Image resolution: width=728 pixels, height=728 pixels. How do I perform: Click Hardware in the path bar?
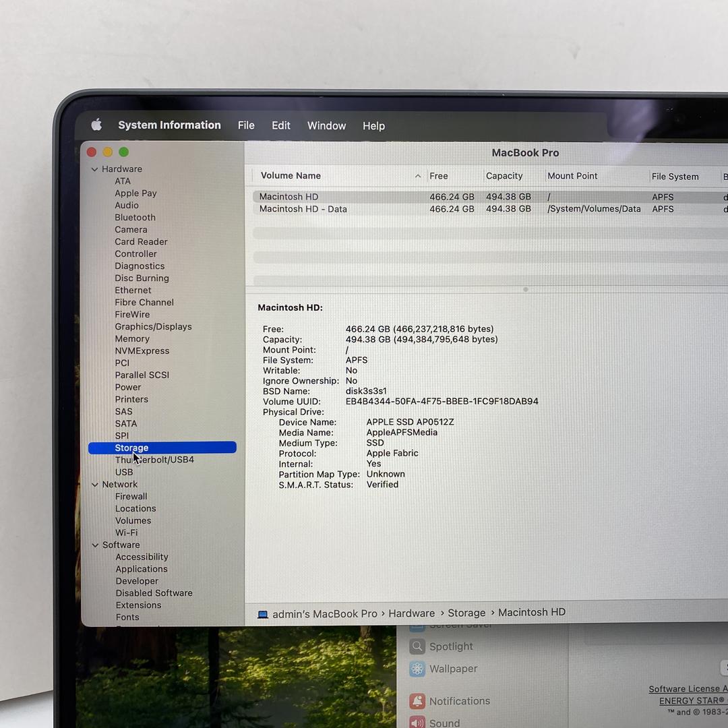click(412, 613)
